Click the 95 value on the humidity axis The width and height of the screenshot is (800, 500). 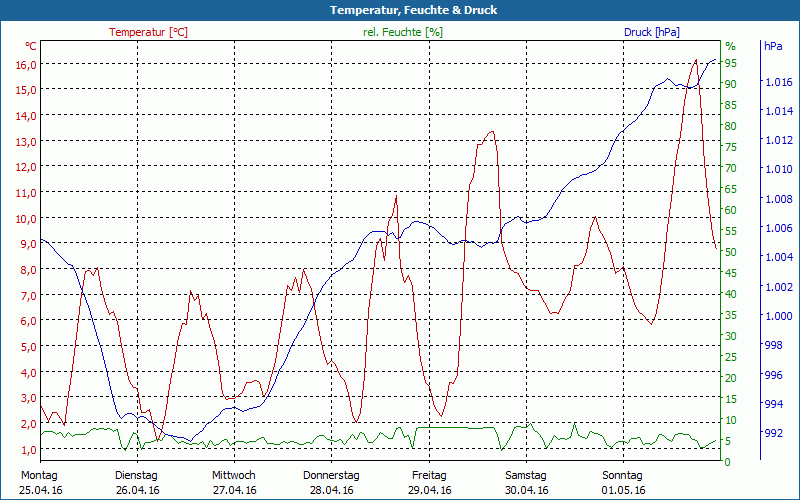tap(731, 63)
